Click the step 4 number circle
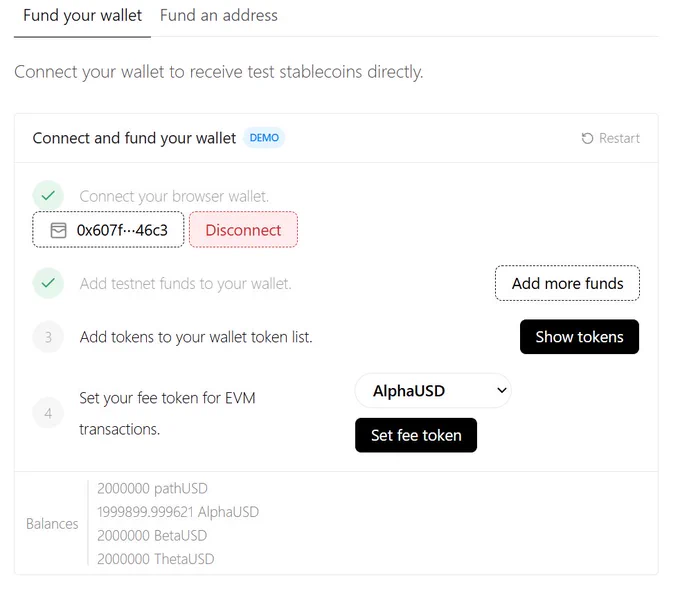680x589 pixels. 48,413
